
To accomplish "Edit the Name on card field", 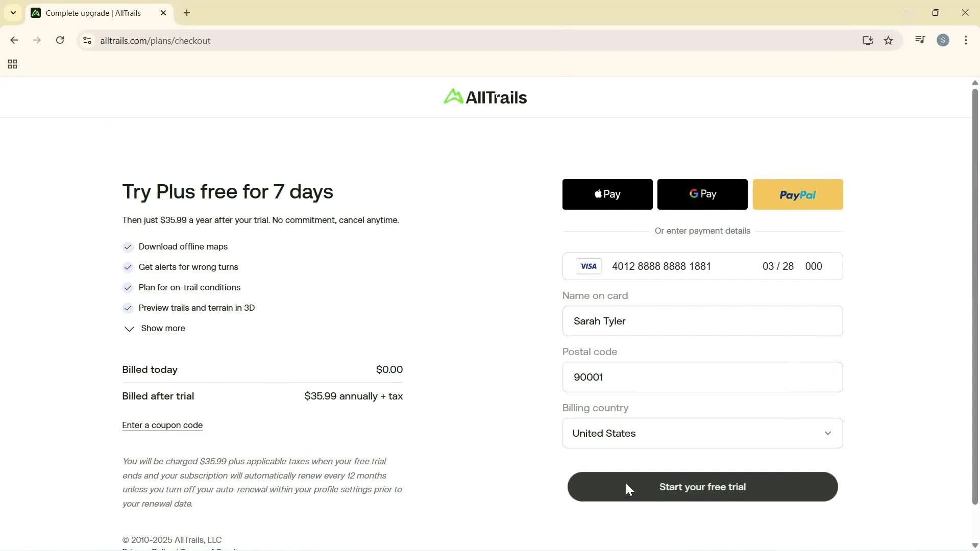I will [x=702, y=321].
